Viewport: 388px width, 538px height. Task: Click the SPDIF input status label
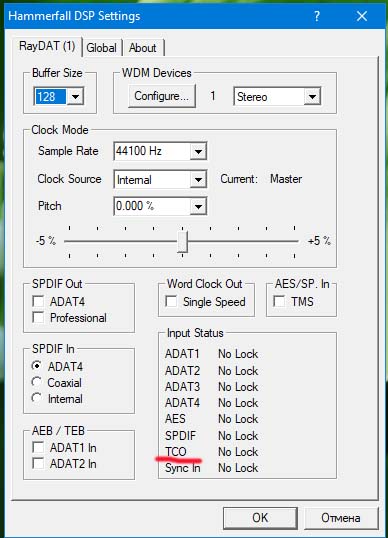180,435
